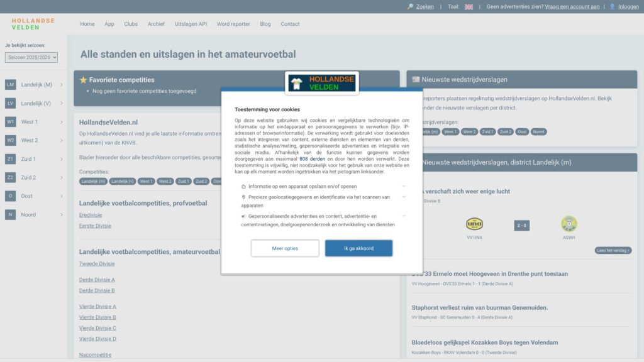
Task: Click the Hollandse Velden site logo
Action: pos(33,24)
